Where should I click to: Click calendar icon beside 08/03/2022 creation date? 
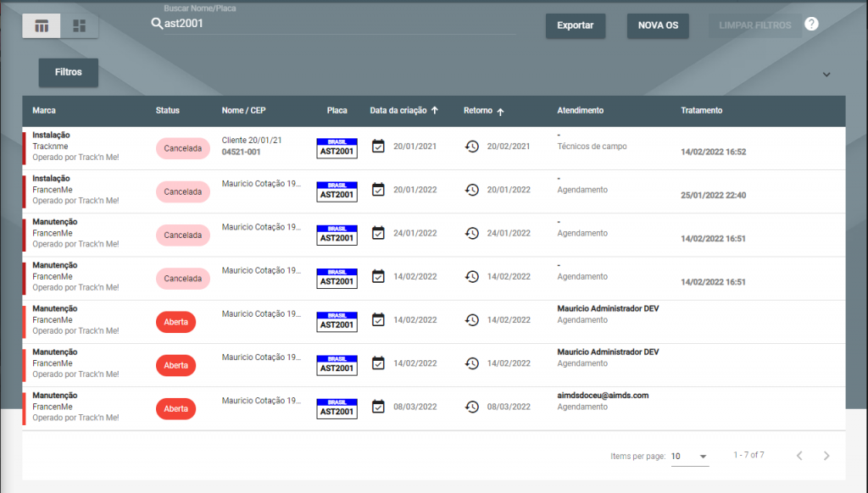(x=378, y=407)
